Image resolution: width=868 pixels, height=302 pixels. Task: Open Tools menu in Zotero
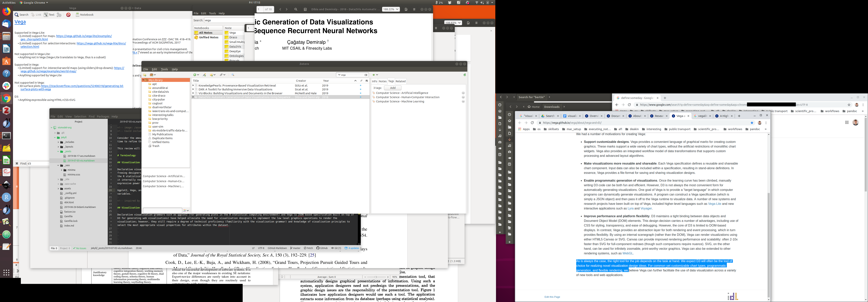point(164,69)
